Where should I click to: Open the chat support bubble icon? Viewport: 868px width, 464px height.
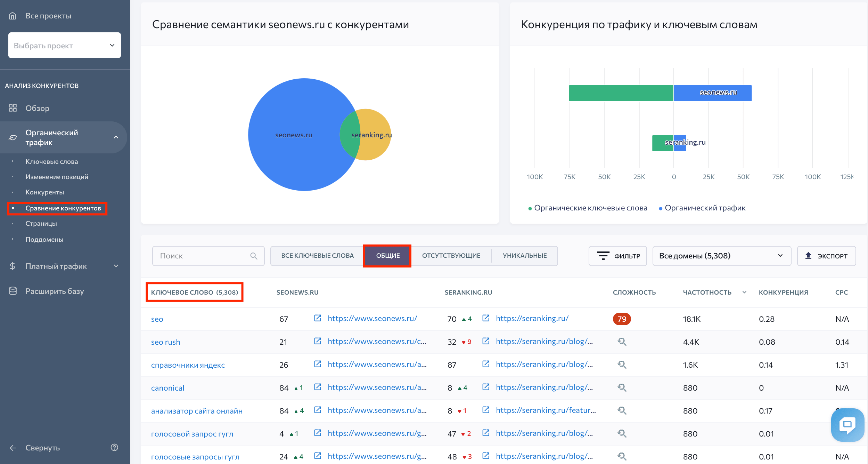[847, 425]
